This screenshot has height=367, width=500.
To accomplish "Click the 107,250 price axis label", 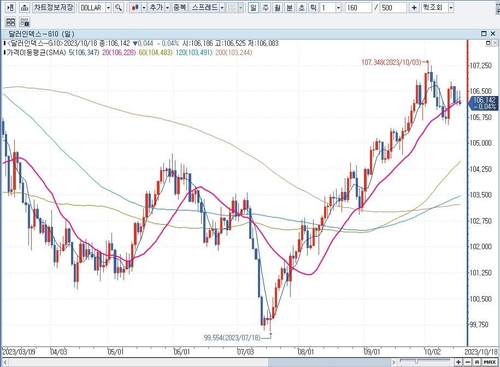I will [480, 66].
